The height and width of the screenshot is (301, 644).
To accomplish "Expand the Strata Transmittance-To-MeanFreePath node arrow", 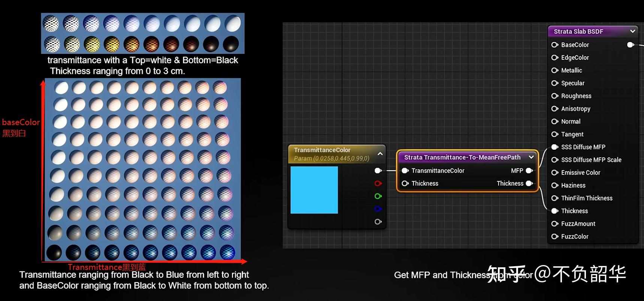I will (x=531, y=157).
